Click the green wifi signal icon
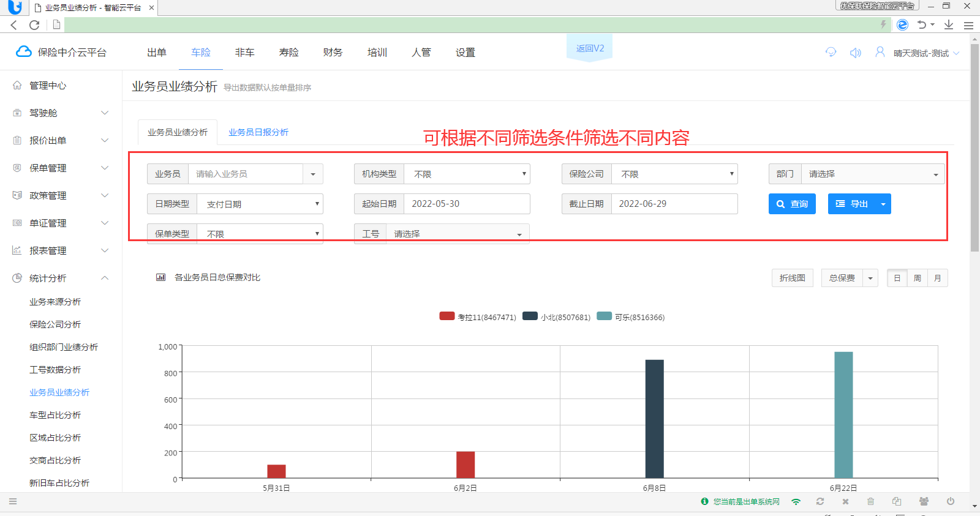 point(796,501)
